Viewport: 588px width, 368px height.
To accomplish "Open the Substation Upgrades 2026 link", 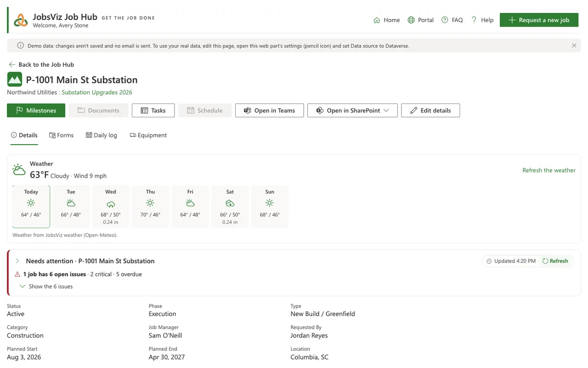I will (x=97, y=92).
